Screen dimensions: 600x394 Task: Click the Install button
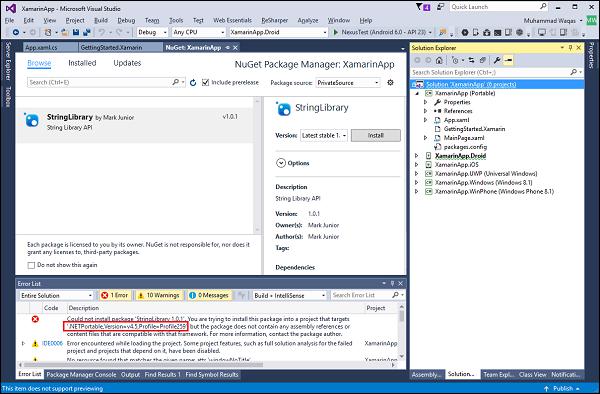coord(376,135)
